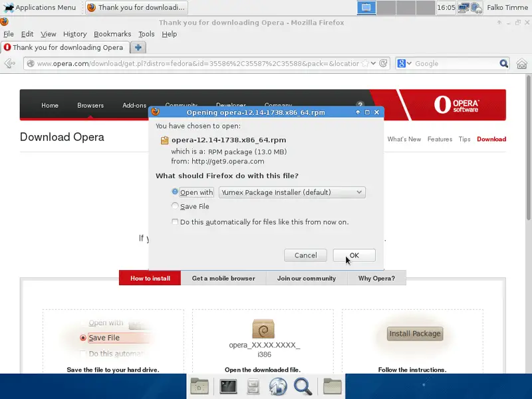Open the Google search engine selector

404,63
